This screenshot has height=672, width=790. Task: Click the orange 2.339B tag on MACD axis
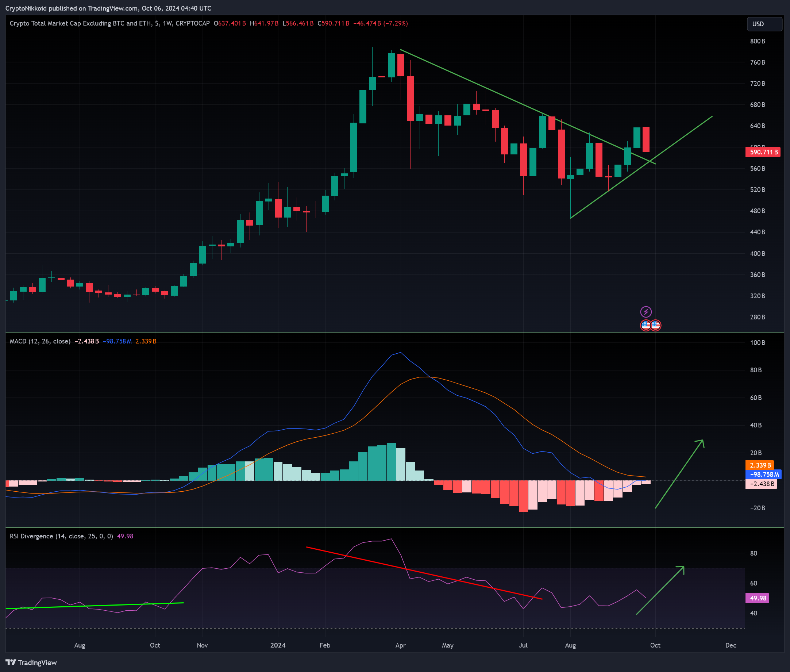point(760,465)
